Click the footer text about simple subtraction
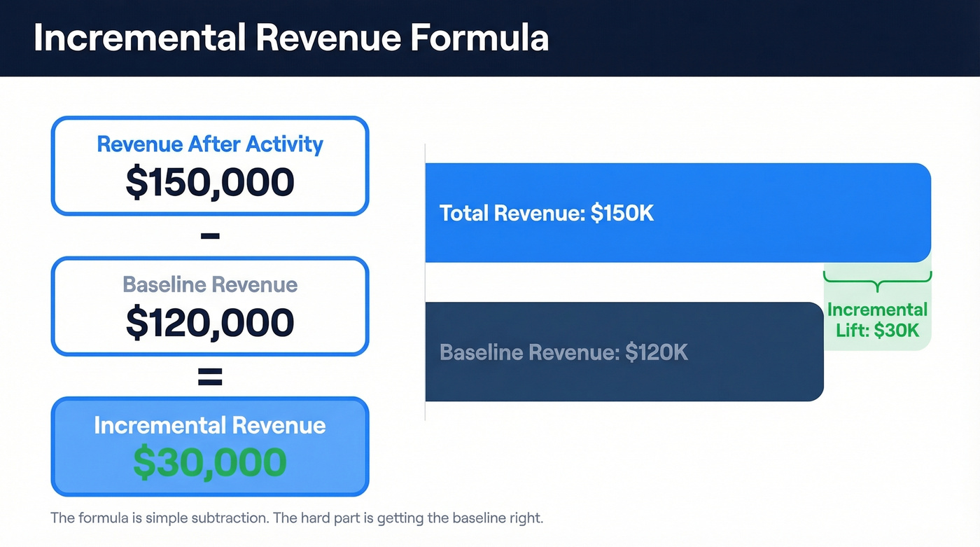 pyautogui.click(x=297, y=518)
